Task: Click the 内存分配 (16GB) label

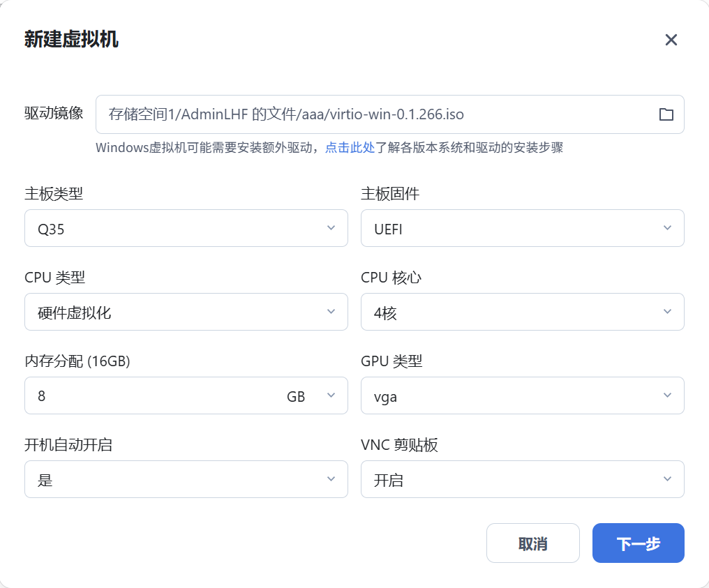Action: [x=77, y=361]
